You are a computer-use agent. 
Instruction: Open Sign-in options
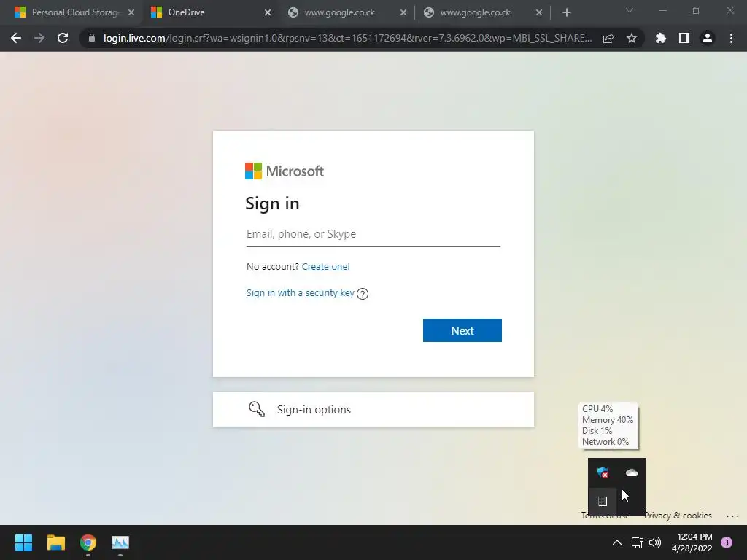[373, 409]
